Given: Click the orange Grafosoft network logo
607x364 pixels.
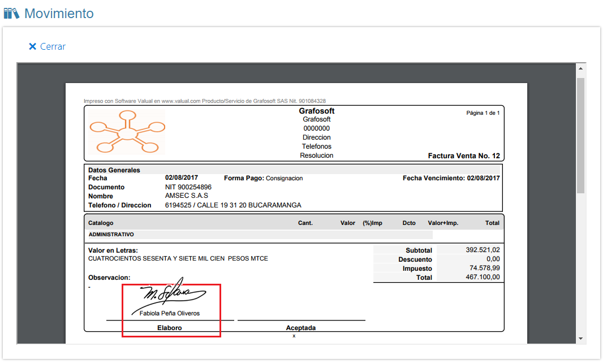Looking at the screenshot, I should [x=127, y=132].
